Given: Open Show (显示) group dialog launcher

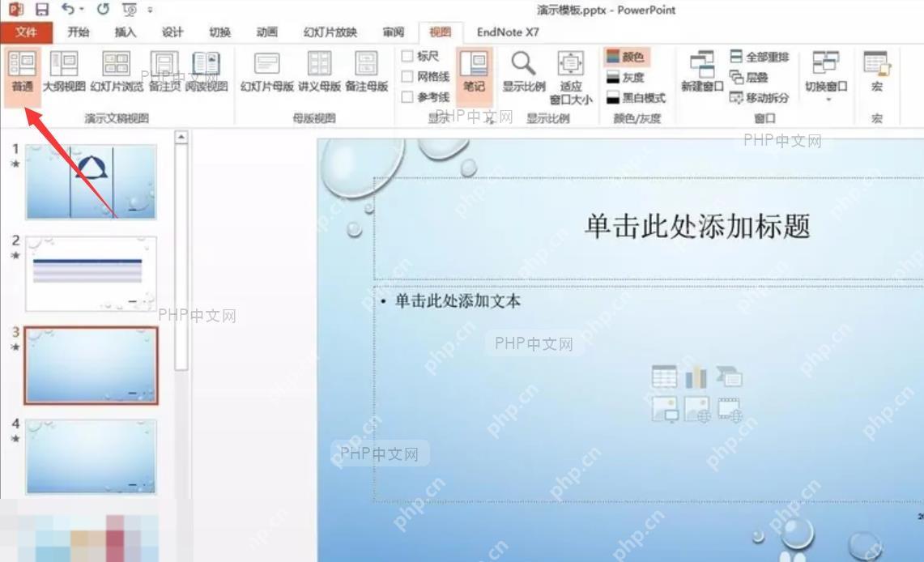Looking at the screenshot, I should coord(490,120).
